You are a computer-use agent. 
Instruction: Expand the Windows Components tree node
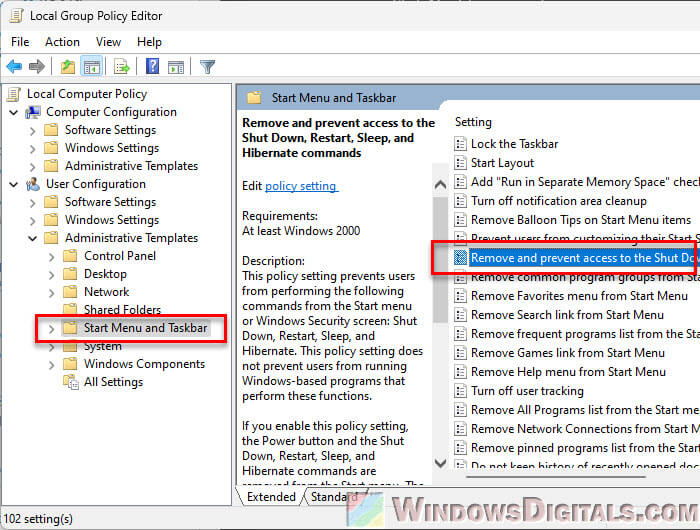(x=51, y=365)
